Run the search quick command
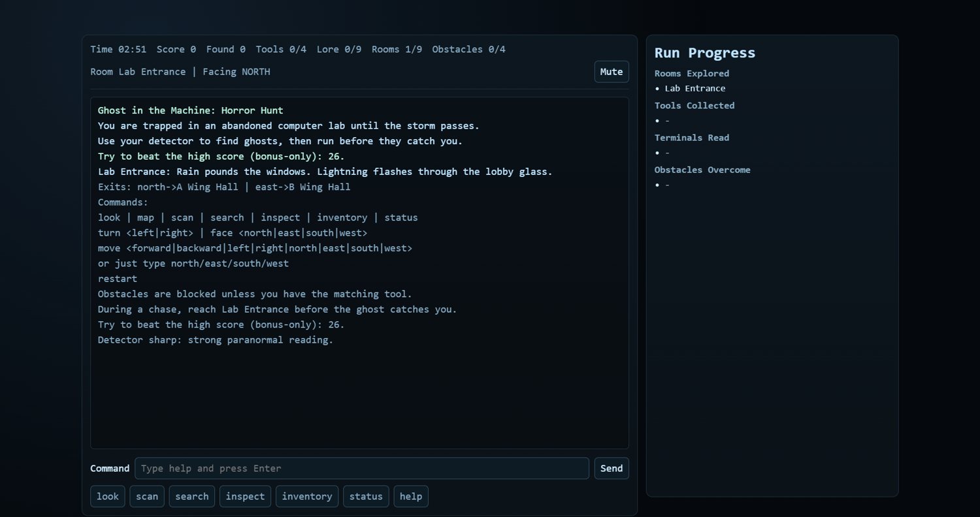This screenshot has width=980, height=517. (192, 496)
